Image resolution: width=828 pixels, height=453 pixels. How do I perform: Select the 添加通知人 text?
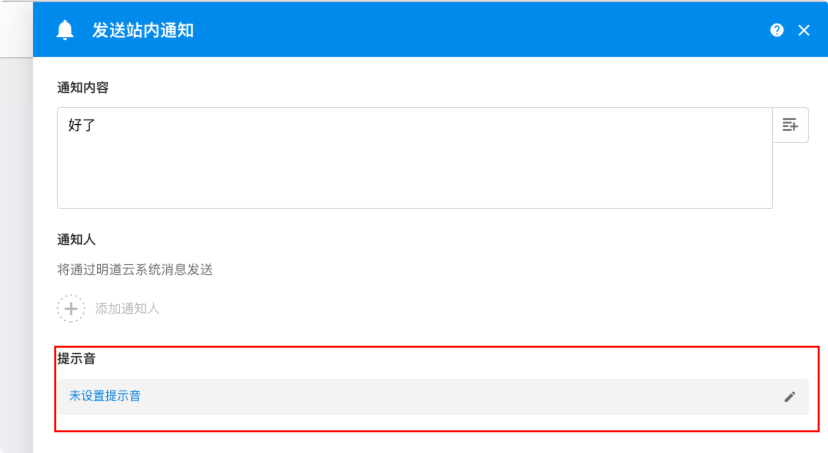coord(127,308)
